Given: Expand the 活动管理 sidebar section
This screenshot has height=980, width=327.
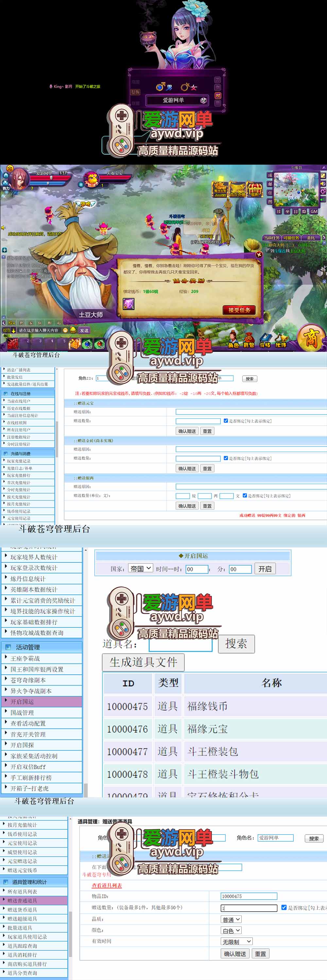Looking at the screenshot, I should tap(42, 647).
